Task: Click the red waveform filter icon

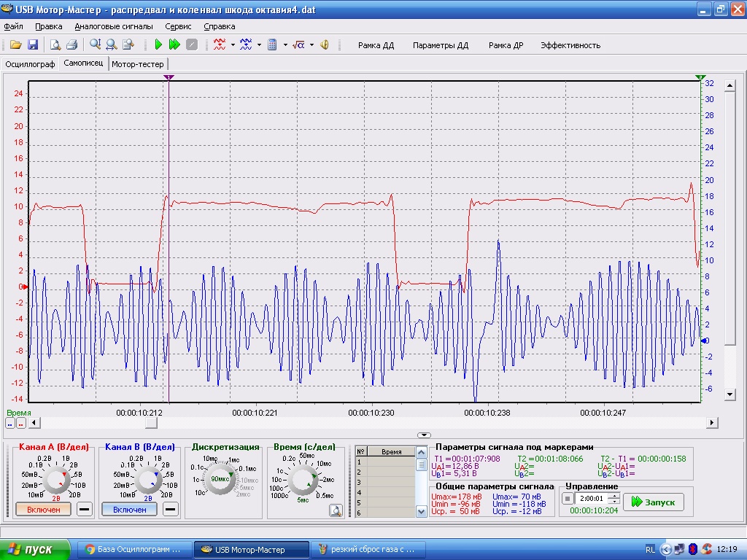Action: click(x=219, y=44)
